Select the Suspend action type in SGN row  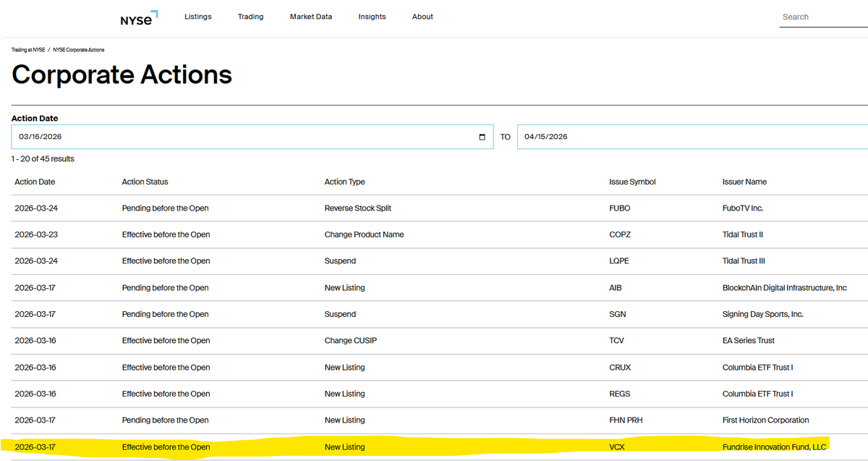340,314
